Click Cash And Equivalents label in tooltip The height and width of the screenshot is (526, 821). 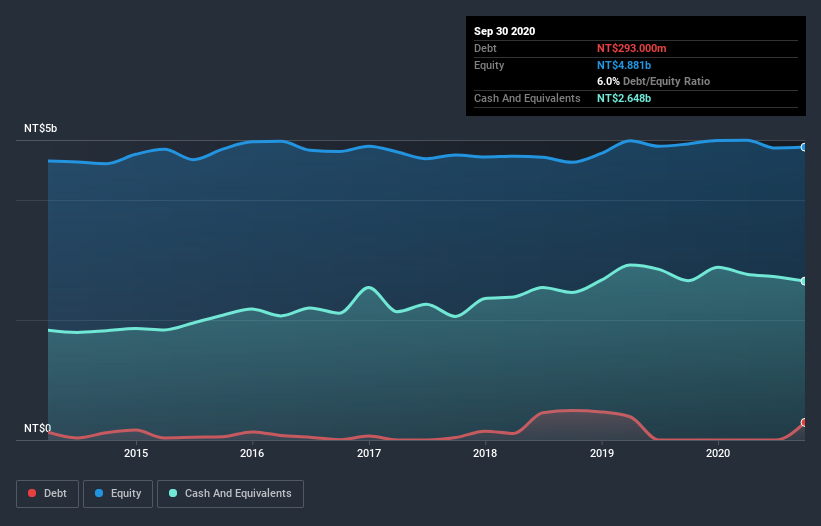(527, 98)
